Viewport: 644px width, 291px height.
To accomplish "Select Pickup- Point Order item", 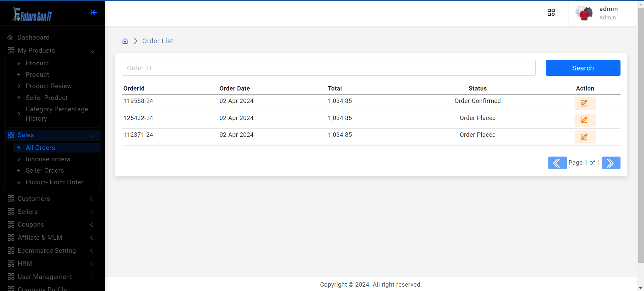I will click(55, 182).
